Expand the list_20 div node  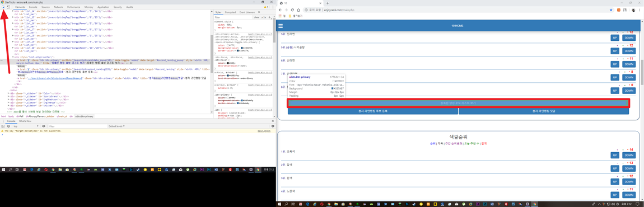click(13, 48)
